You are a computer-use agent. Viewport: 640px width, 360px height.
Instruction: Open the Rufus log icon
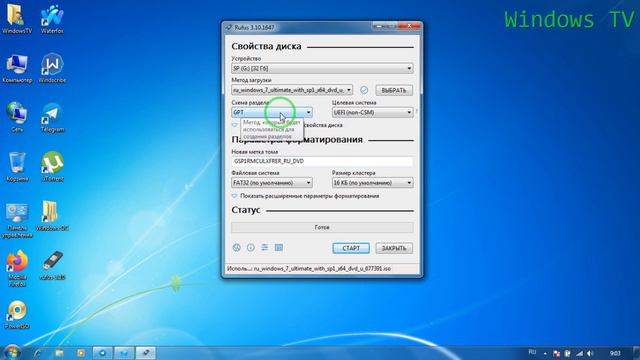pyautogui.click(x=279, y=247)
